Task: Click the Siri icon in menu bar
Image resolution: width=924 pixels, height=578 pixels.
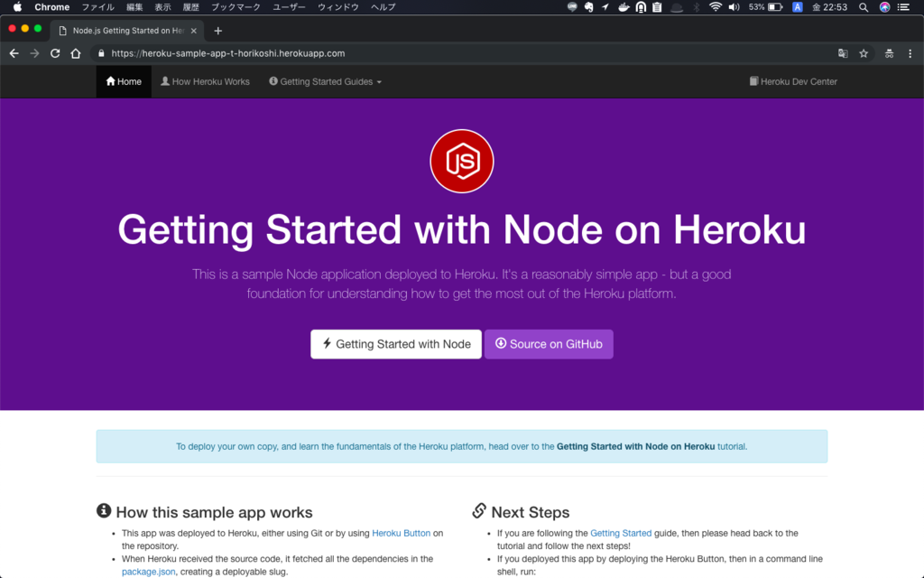Action: point(884,7)
